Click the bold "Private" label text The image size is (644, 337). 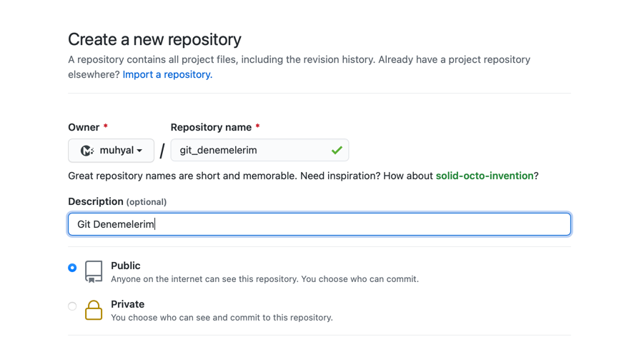(127, 304)
